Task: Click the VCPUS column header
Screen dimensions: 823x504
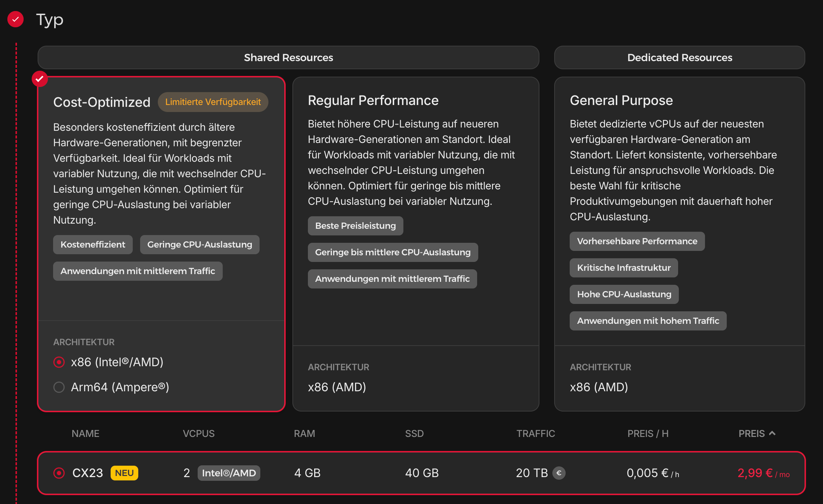Action: 199,434
